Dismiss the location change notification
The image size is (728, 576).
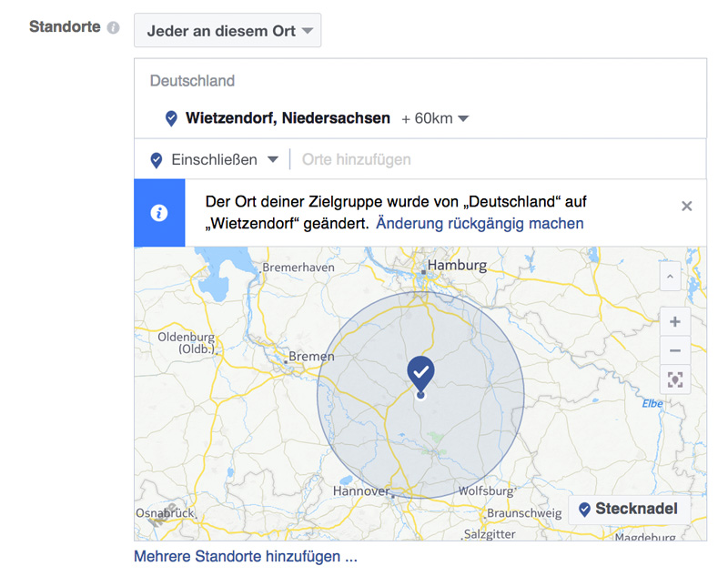click(687, 207)
